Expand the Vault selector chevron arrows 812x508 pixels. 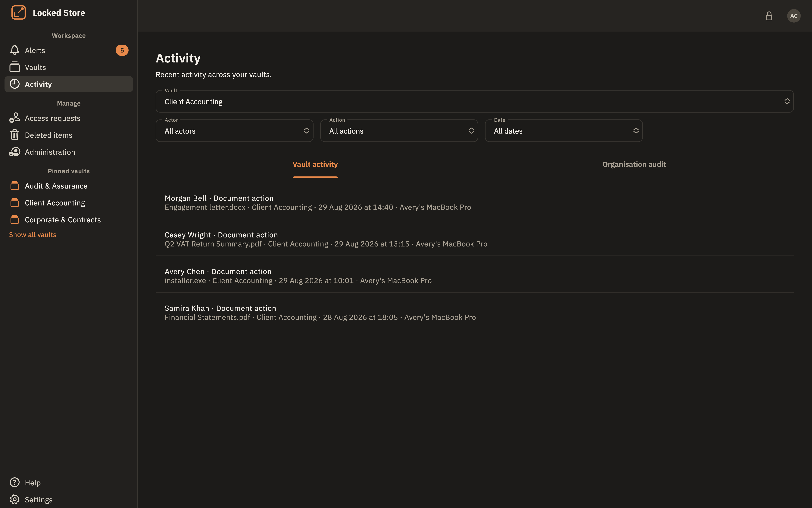pos(787,101)
